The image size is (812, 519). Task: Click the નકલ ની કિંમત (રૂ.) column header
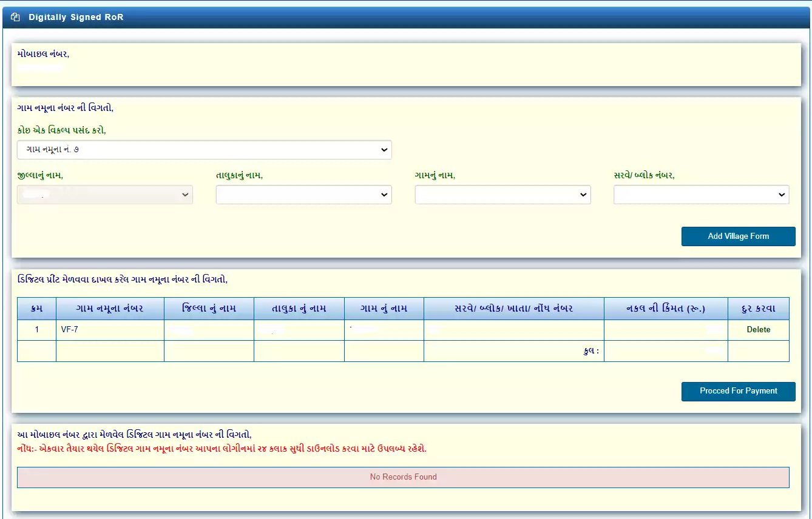665,309
